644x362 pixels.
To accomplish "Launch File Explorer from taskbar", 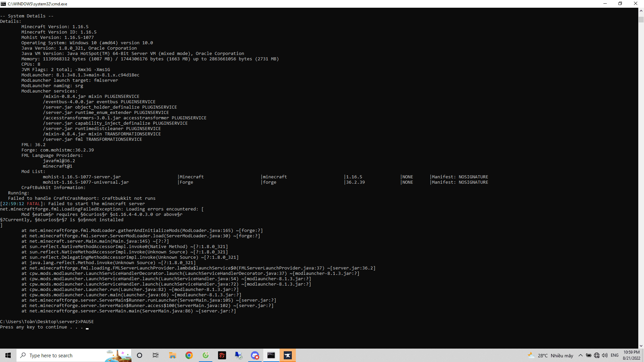I will pyautogui.click(x=172, y=355).
